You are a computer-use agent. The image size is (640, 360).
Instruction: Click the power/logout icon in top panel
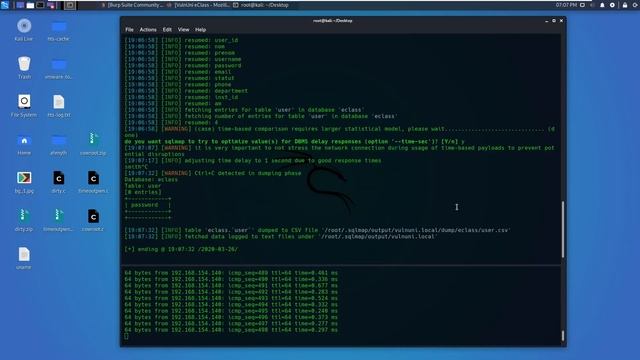[x=636, y=5]
